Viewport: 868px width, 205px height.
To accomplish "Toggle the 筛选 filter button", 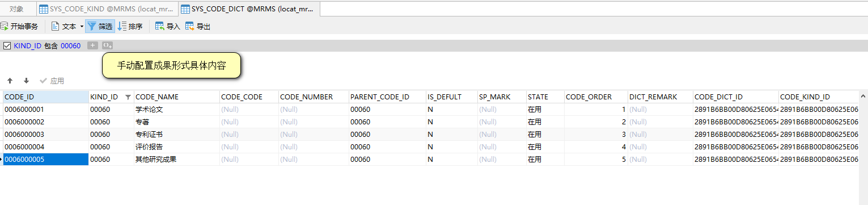I will coord(100,26).
